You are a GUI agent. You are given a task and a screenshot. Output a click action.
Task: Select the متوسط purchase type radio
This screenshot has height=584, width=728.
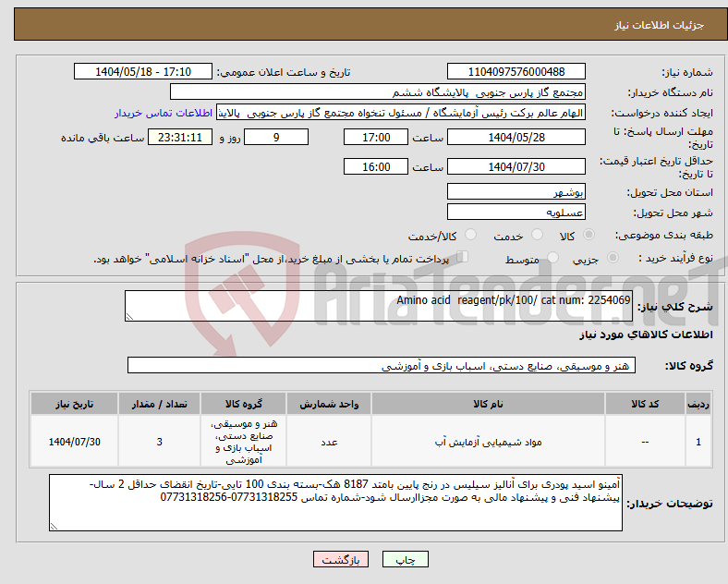pyautogui.click(x=552, y=257)
